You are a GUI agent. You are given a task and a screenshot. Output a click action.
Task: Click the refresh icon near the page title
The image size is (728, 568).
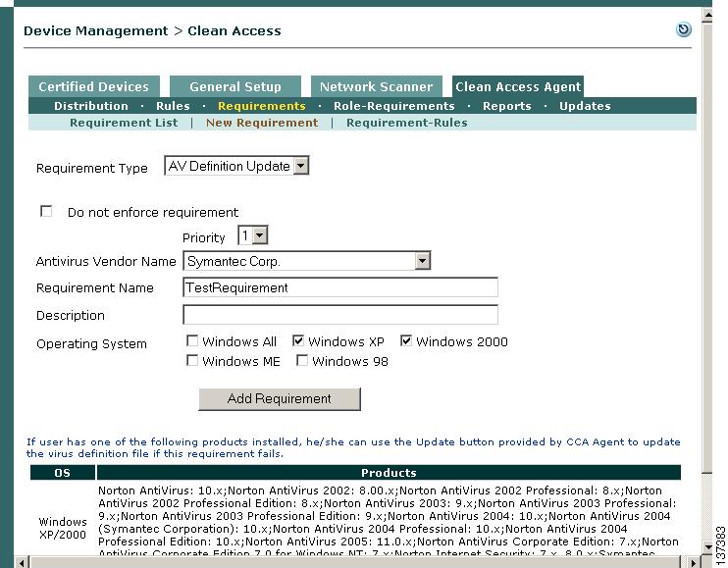click(x=684, y=29)
